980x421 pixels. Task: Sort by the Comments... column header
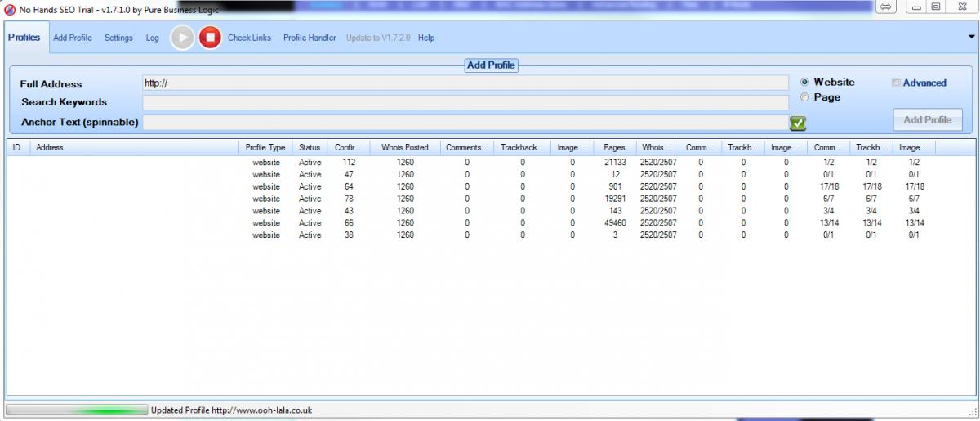tap(467, 148)
